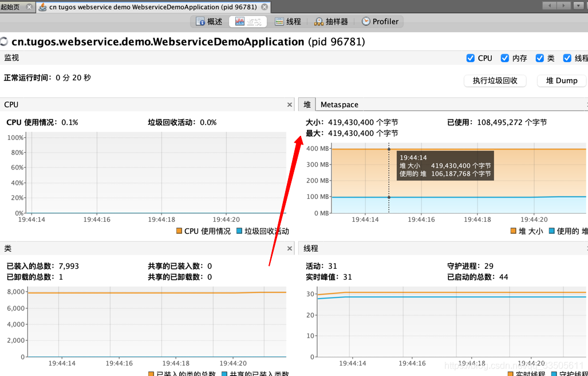The image size is (588, 376).
Task: Click the 已装入的总数 7,993 text
Action: pyautogui.click(x=43, y=266)
